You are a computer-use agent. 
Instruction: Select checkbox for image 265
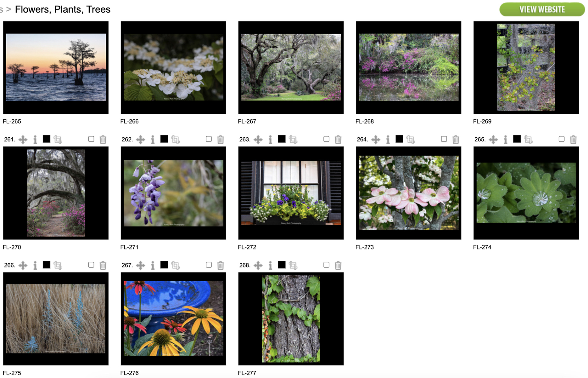(562, 139)
